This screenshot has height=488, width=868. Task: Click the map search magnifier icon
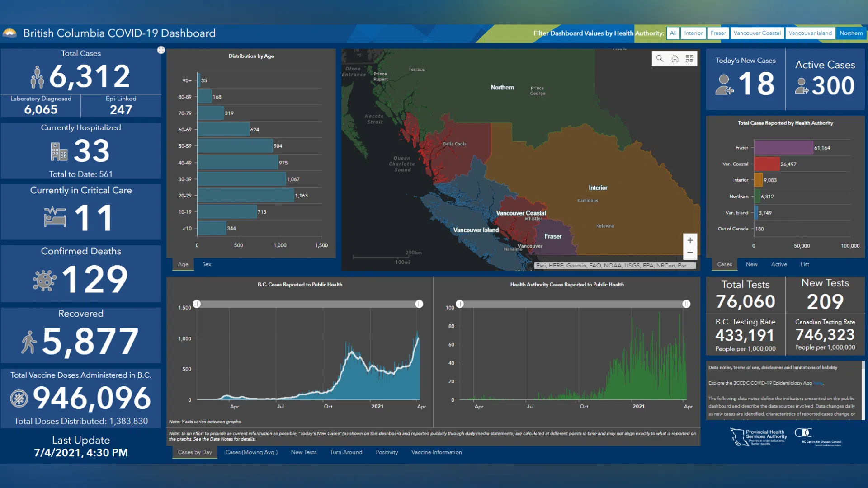point(660,59)
